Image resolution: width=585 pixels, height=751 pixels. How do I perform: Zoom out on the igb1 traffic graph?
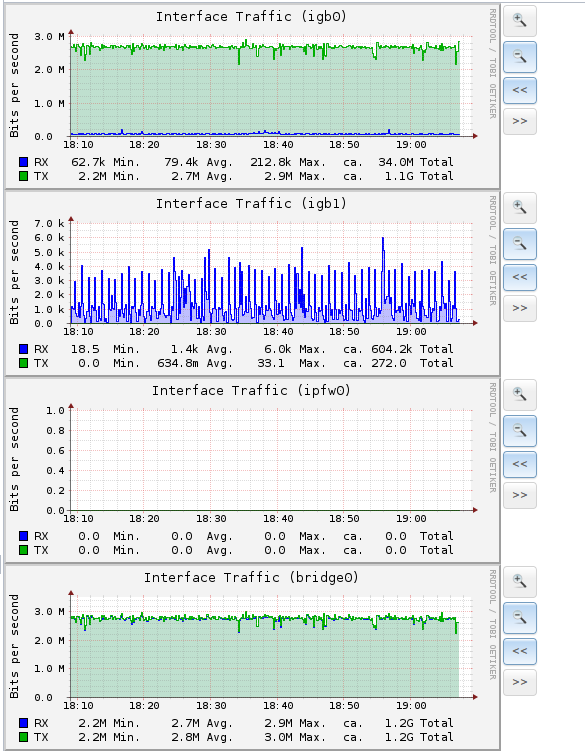[520, 244]
